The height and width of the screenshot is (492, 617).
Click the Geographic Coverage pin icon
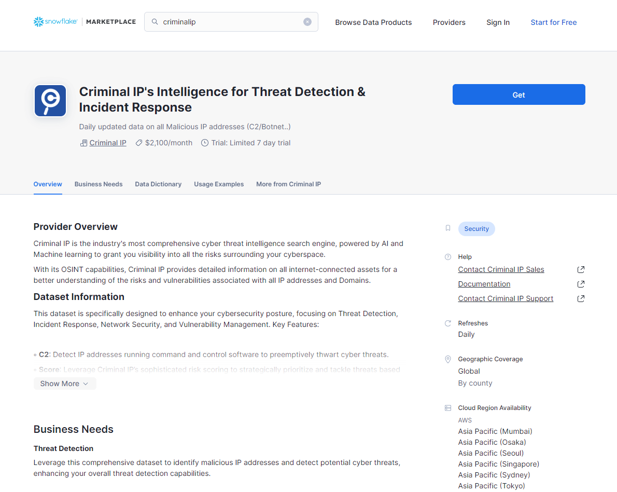[x=448, y=359]
